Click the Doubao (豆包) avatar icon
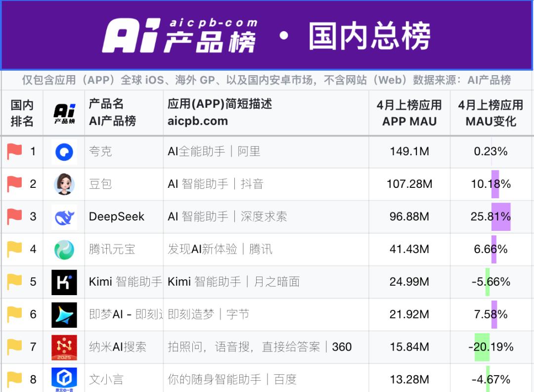The height and width of the screenshot is (392, 534). pos(64,184)
